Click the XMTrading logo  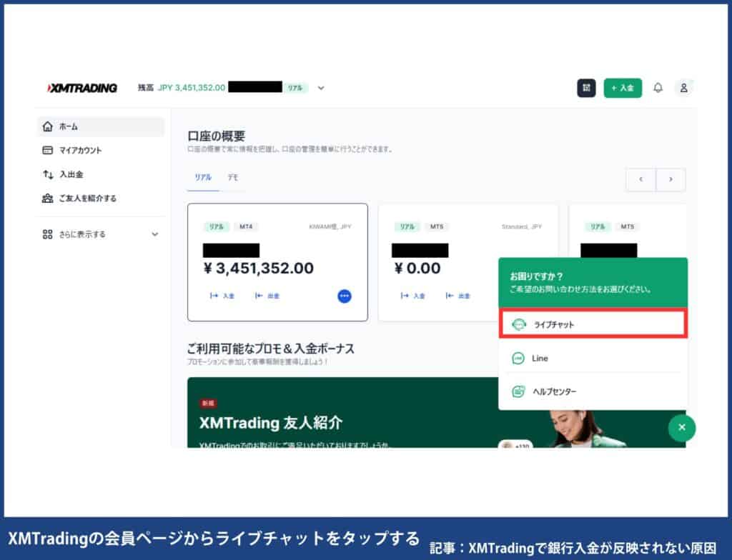click(82, 88)
